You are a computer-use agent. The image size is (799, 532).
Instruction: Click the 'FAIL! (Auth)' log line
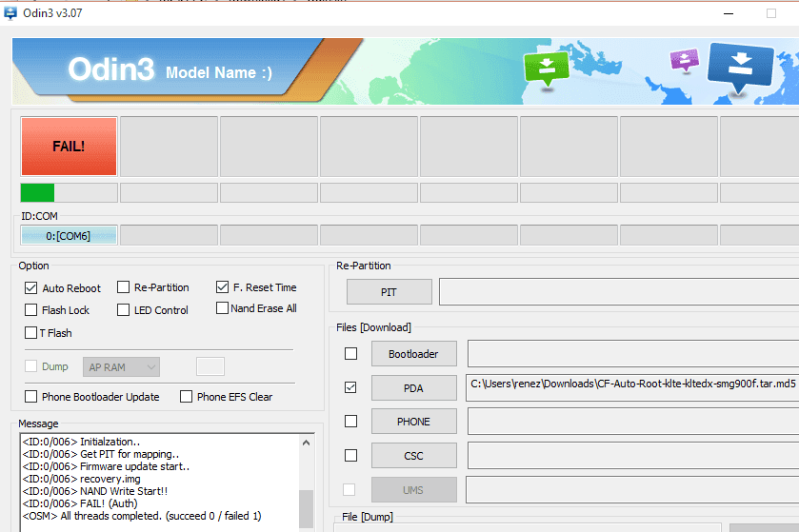80,503
